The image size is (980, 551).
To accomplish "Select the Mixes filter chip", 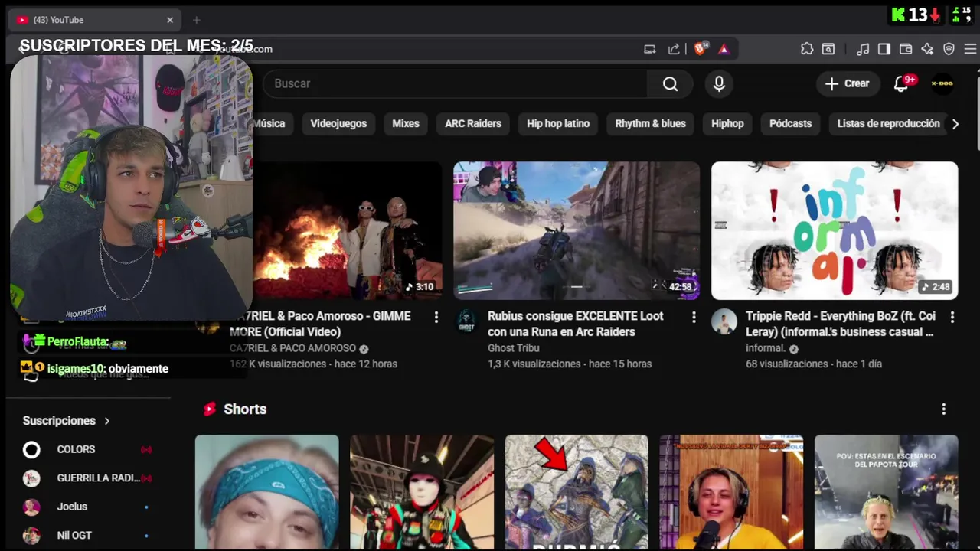I will click(x=406, y=123).
